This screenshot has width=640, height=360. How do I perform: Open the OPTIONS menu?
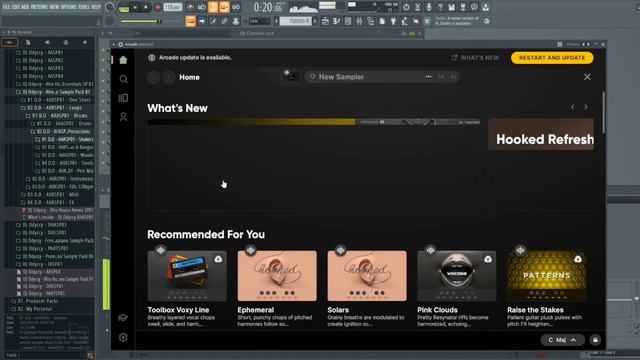[x=68, y=7]
